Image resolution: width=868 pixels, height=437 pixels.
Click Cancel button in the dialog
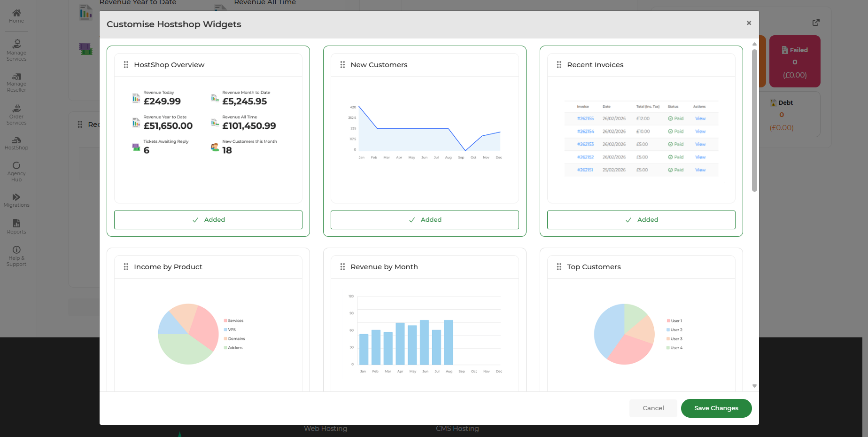click(653, 408)
